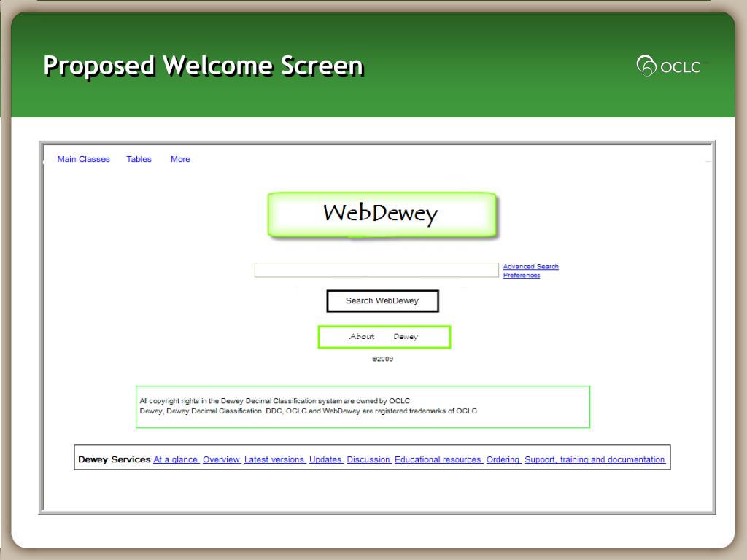Click the OCLC logo in header
The image size is (747, 560).
point(669,66)
